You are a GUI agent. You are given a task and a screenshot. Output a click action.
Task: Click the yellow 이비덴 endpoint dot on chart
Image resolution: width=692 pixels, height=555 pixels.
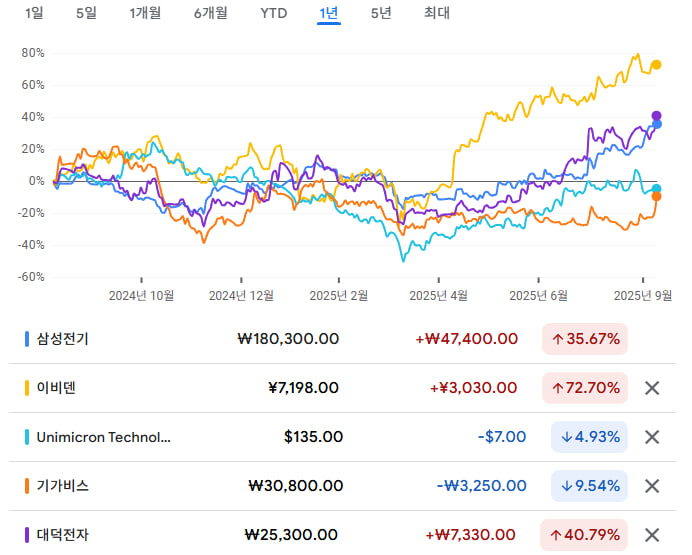tap(656, 65)
